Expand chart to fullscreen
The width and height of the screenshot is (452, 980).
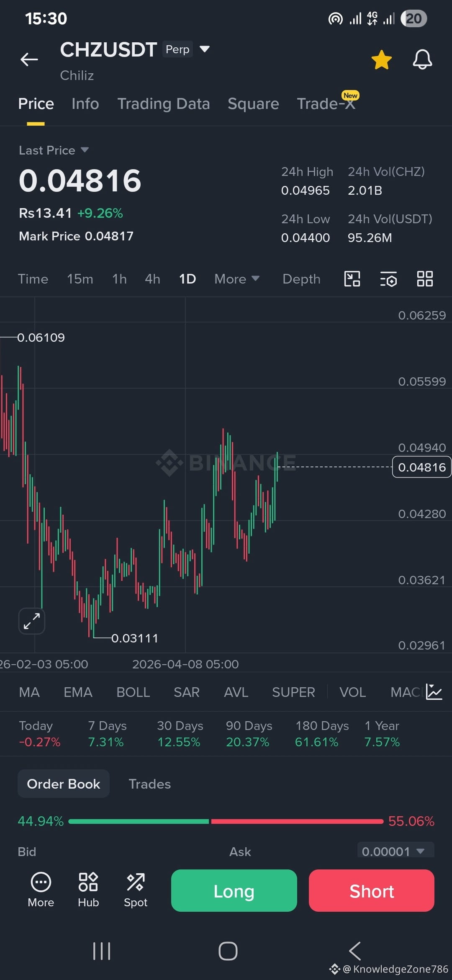click(32, 621)
